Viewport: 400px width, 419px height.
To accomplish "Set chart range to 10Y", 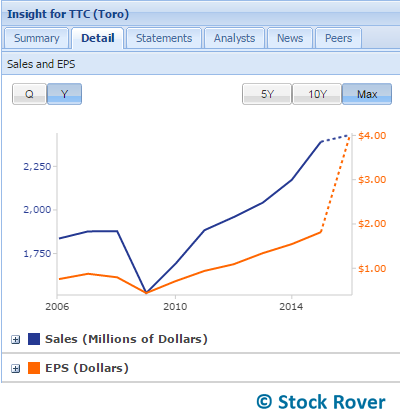I will click(x=317, y=94).
